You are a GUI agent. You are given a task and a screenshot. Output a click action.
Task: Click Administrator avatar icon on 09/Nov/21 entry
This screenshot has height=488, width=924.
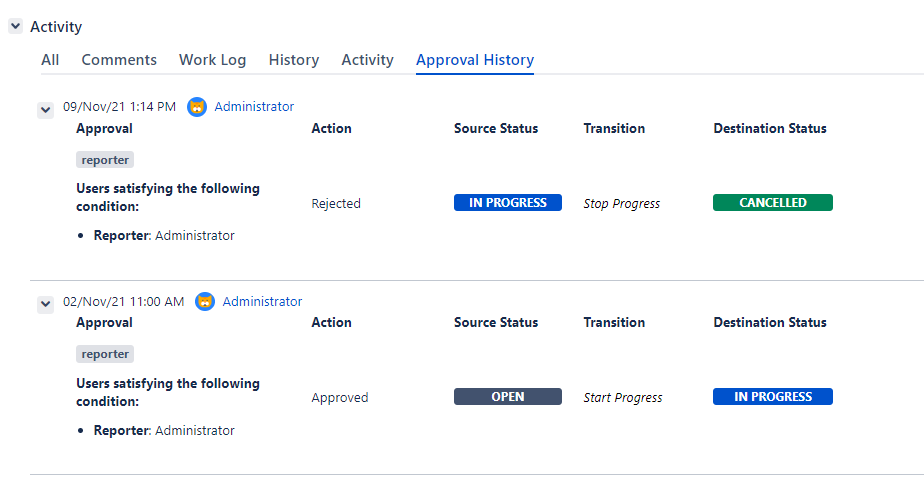[197, 107]
